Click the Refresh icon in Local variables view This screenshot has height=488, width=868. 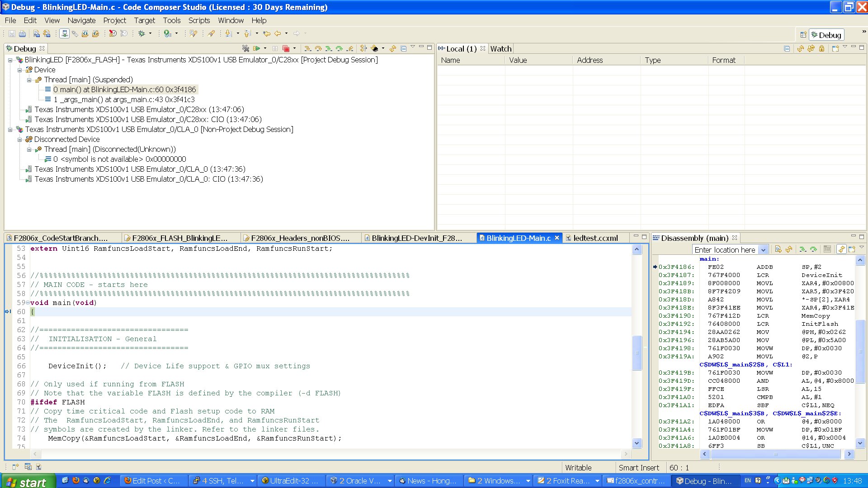pos(801,48)
